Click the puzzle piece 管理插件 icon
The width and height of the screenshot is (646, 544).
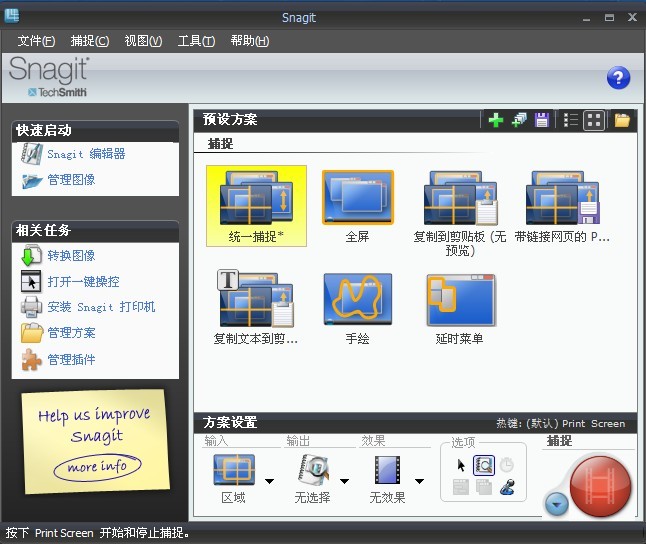click(31, 359)
